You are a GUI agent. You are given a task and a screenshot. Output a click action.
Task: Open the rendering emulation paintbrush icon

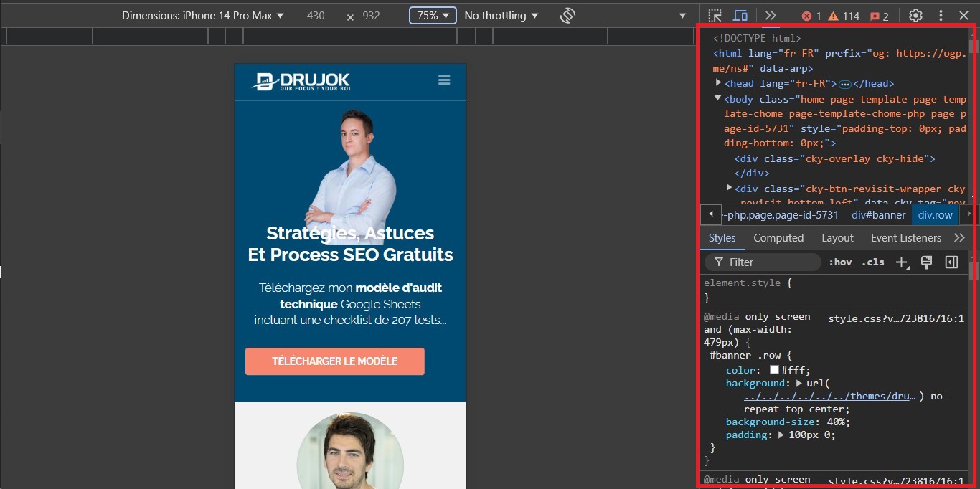[x=926, y=262]
